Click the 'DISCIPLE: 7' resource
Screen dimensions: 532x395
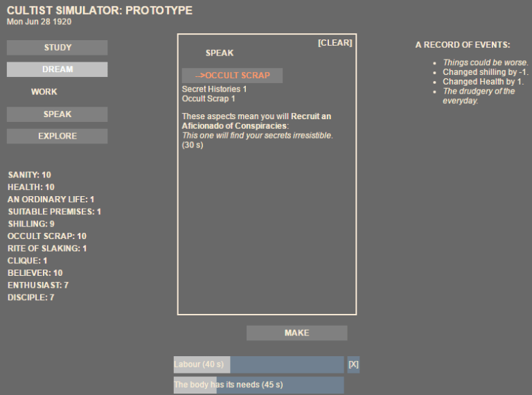(x=31, y=297)
